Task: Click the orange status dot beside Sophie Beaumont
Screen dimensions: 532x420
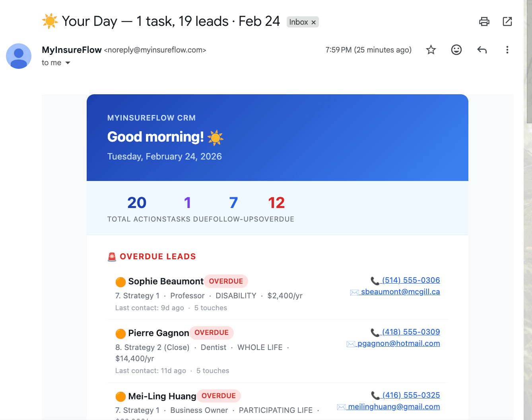Action: tap(120, 282)
